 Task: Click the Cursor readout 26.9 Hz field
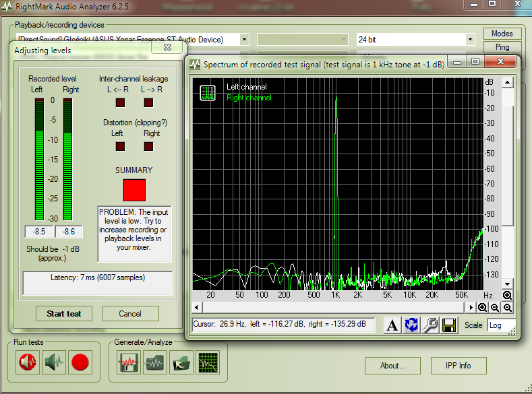pos(284,324)
